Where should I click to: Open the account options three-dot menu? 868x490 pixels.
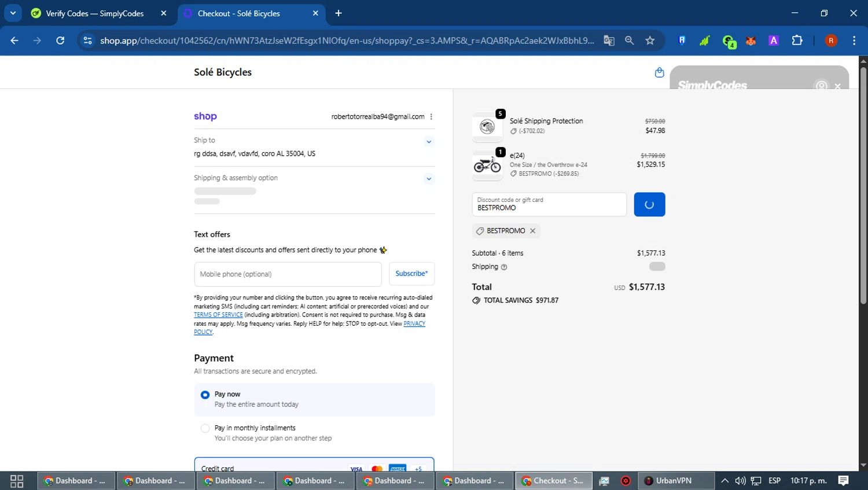coord(431,117)
